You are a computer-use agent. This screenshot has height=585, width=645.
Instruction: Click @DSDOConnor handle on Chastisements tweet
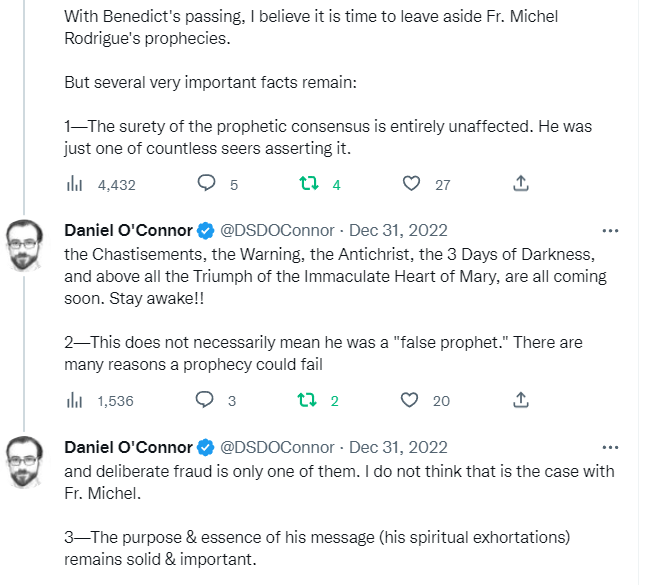[x=275, y=230]
